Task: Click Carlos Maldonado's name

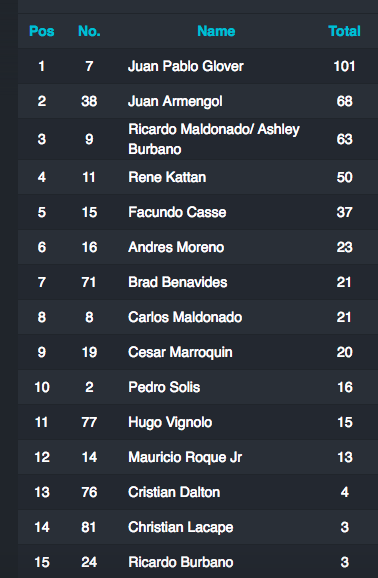Action: click(x=185, y=317)
